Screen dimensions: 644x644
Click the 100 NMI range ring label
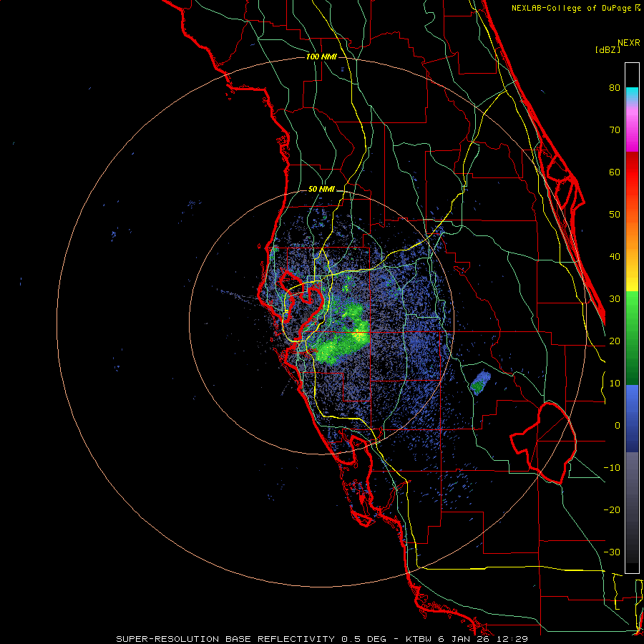(x=321, y=57)
